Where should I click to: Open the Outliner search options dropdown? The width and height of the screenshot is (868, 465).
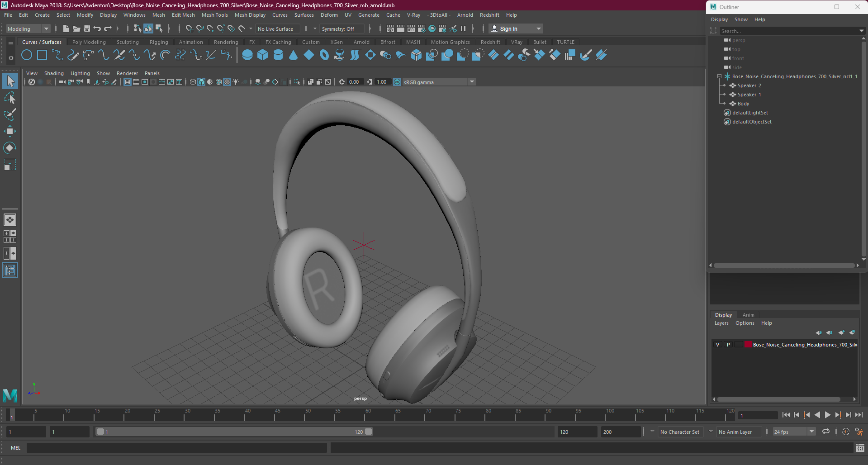coord(861,31)
